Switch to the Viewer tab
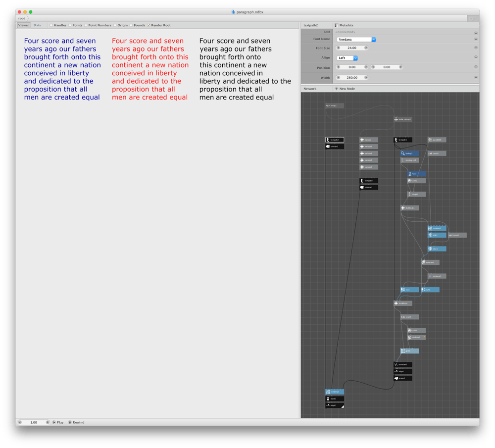 click(23, 25)
